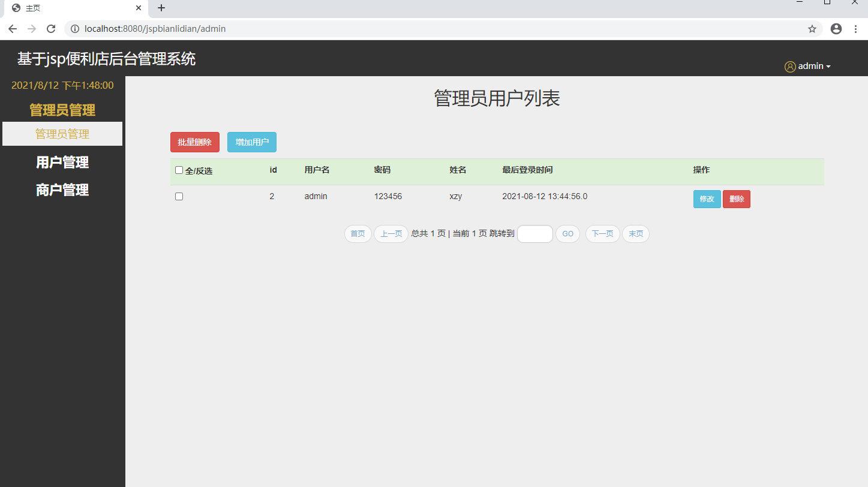Reload the page with refresh icon
Viewport: 868px width, 487px height.
pos(51,29)
